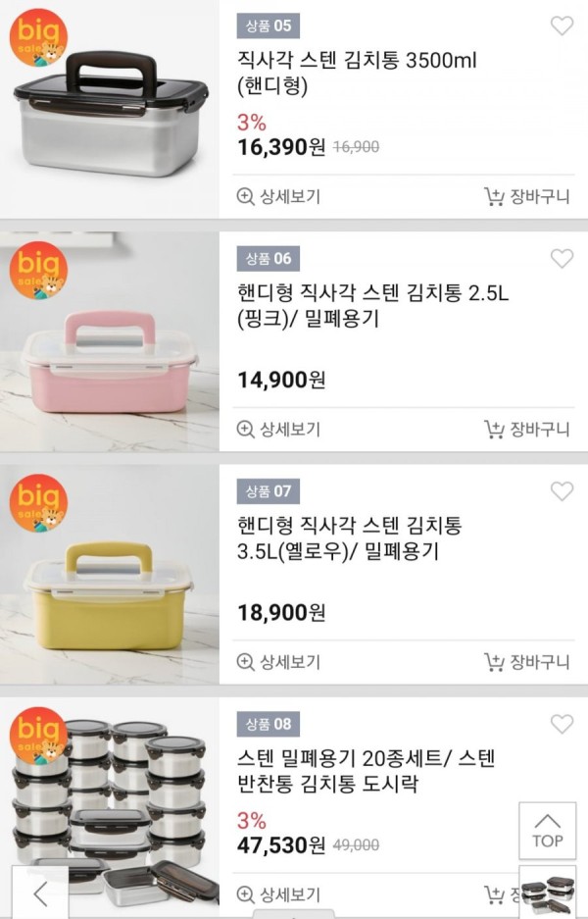Viewport: 588px width, 919px height.
Task: Open pink handle container product image
Action: coord(110,341)
